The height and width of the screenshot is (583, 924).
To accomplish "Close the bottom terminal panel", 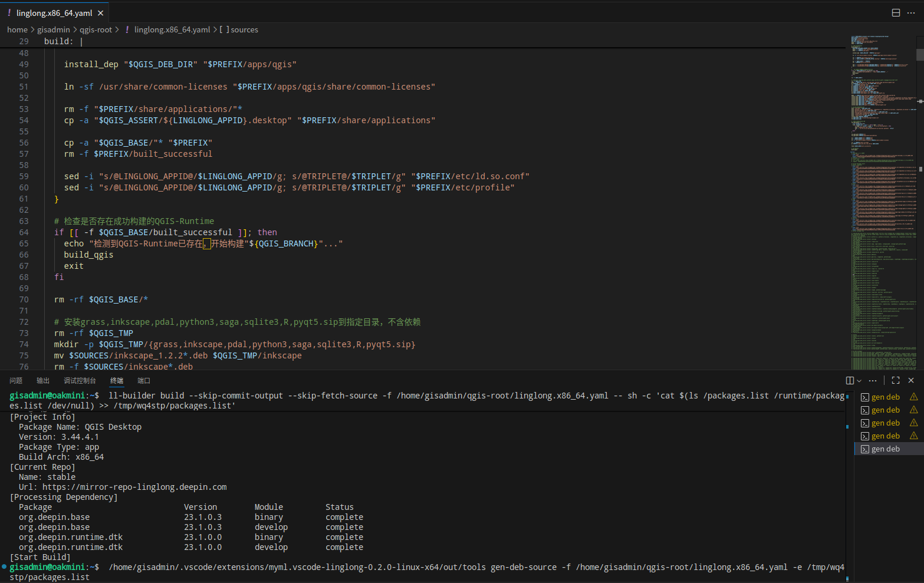I will (x=911, y=381).
